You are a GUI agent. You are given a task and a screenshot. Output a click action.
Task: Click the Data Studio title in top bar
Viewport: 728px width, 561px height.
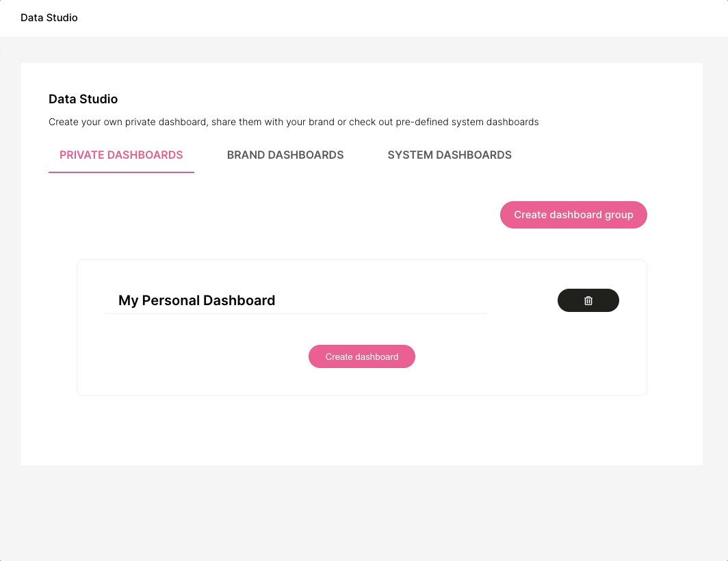(49, 18)
